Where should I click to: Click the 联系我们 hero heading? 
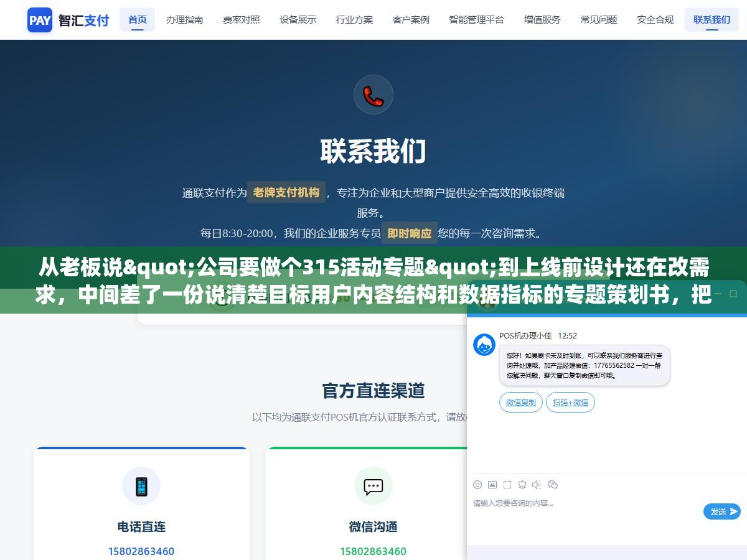coord(374,151)
